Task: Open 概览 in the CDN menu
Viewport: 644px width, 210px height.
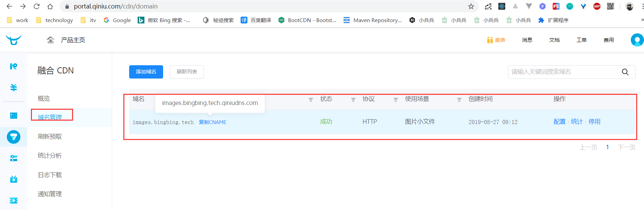Action: click(x=44, y=99)
